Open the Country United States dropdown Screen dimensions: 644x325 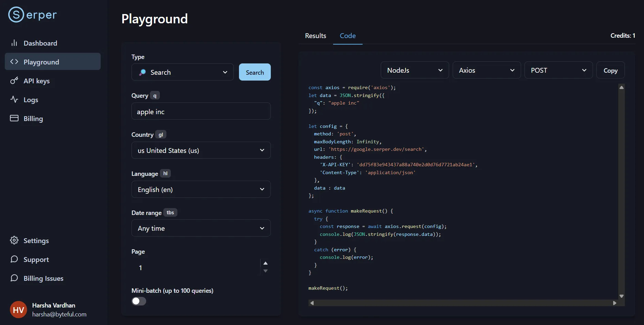click(x=201, y=150)
